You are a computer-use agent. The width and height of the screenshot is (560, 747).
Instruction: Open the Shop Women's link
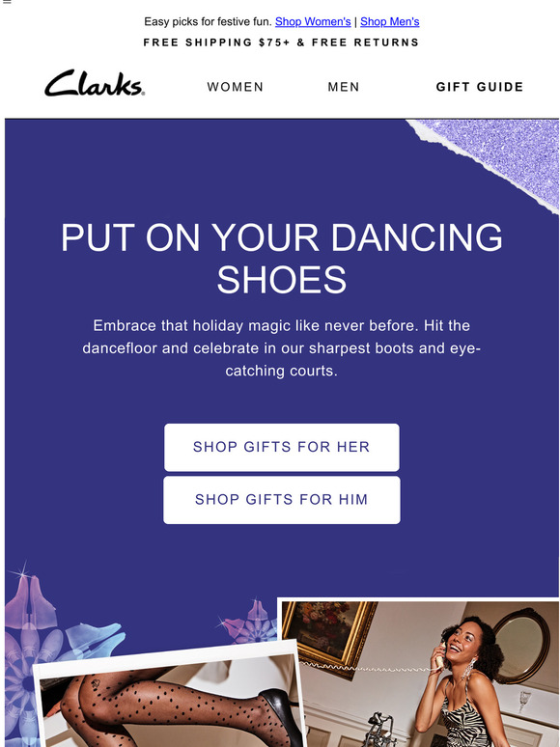pyautogui.click(x=313, y=22)
